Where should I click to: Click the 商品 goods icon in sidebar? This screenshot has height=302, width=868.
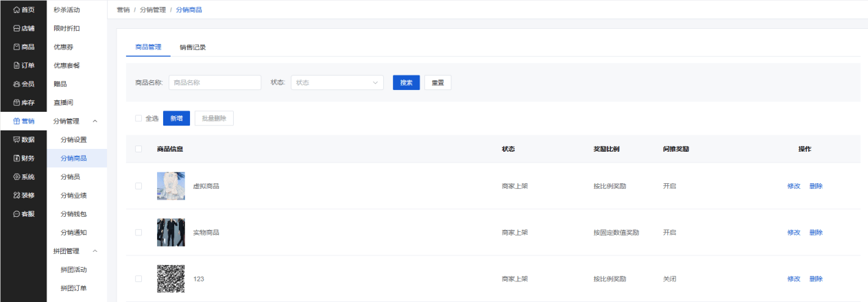[16, 47]
